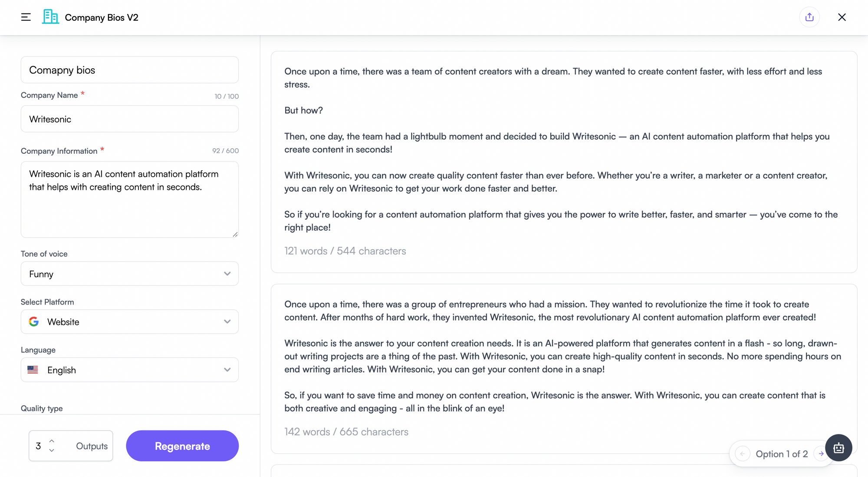Decrease outputs count with down arrow
The image size is (868, 477).
52,450
